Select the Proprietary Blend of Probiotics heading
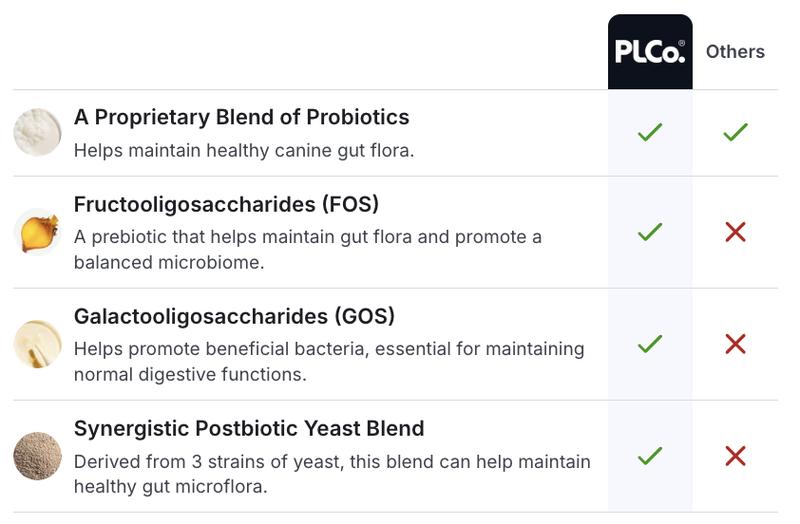The width and height of the screenshot is (800, 524). tap(241, 117)
